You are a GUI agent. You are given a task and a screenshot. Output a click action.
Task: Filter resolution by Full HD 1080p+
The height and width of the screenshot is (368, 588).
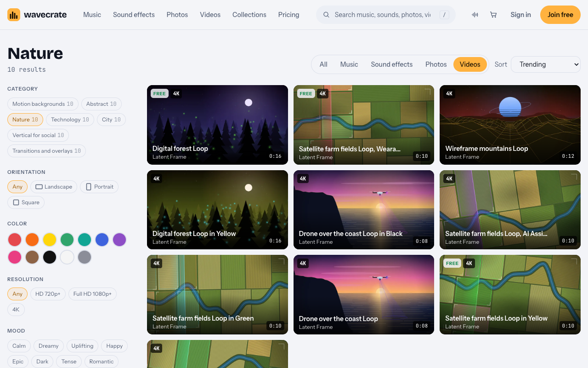(x=92, y=294)
